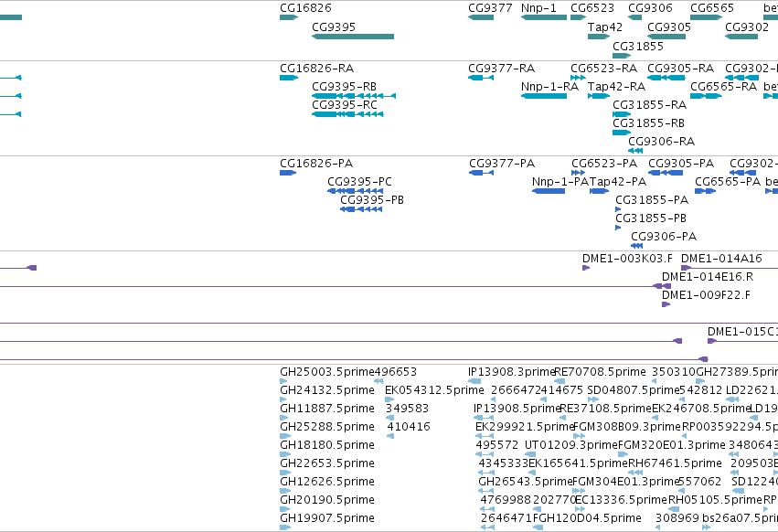Image resolution: width=778 pixels, height=532 pixels.
Task: Click EST GH22653.5prime
Action: [286, 473]
